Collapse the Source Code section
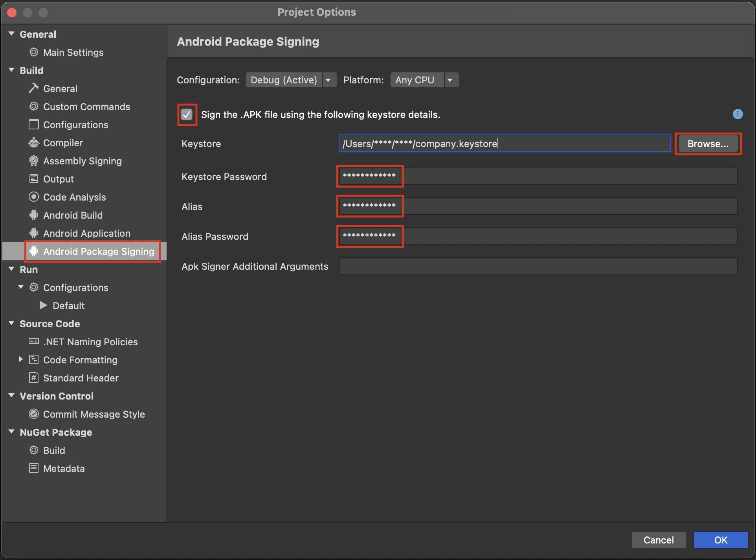The image size is (756, 560). pyautogui.click(x=11, y=323)
